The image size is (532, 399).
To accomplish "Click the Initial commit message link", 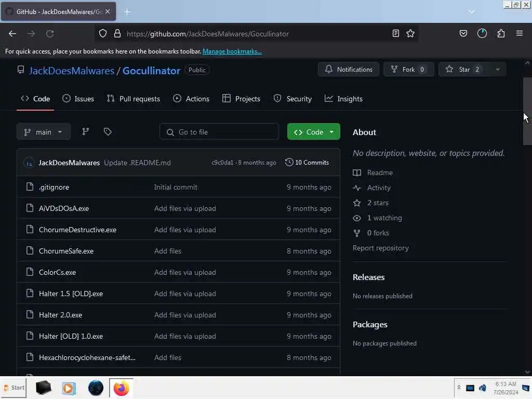I will [176, 187].
